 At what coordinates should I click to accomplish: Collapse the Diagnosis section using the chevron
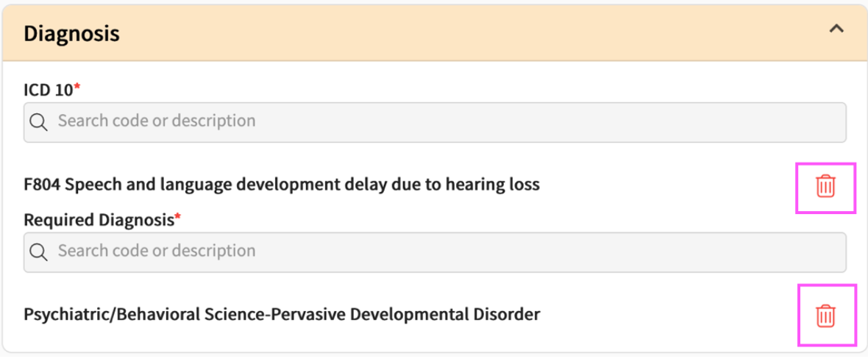[x=836, y=29]
